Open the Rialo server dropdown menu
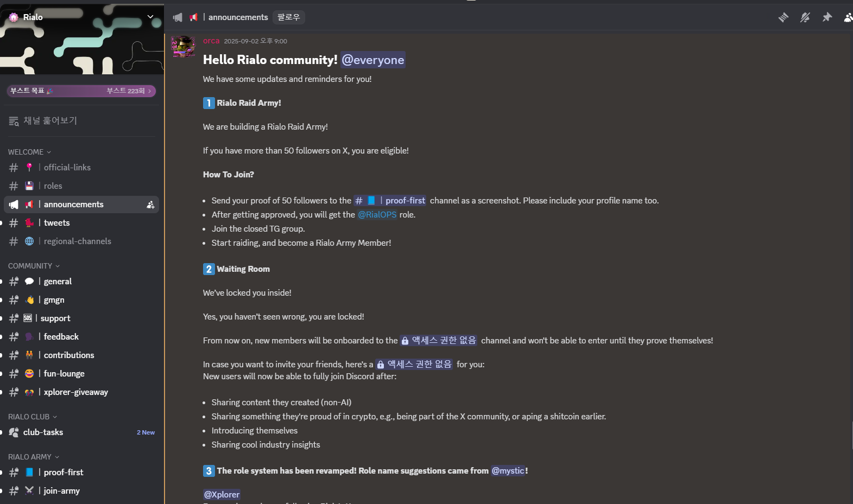Image resolution: width=853 pixels, height=504 pixels. (x=150, y=17)
